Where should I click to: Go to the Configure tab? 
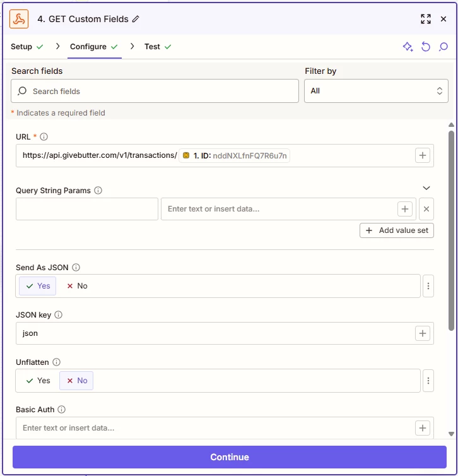tap(94, 47)
